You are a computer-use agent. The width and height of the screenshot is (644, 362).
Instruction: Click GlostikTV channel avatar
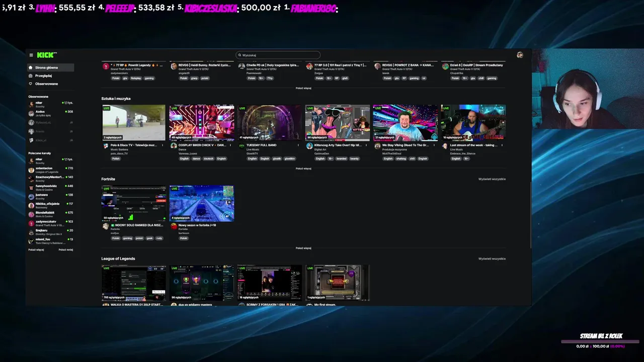[242, 146]
